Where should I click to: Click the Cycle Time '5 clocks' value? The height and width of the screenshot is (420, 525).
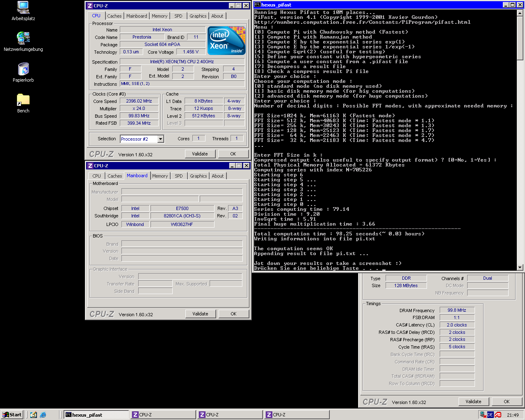tap(457, 347)
